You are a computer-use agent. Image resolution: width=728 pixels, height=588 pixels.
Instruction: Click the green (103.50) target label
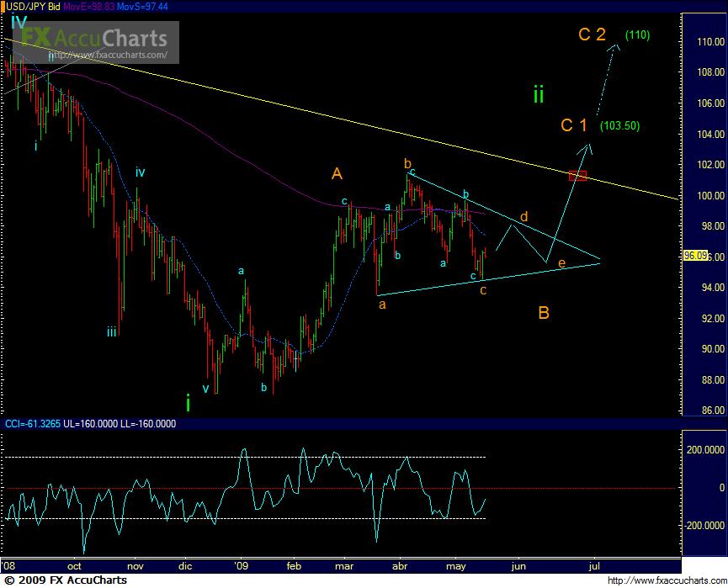point(620,126)
